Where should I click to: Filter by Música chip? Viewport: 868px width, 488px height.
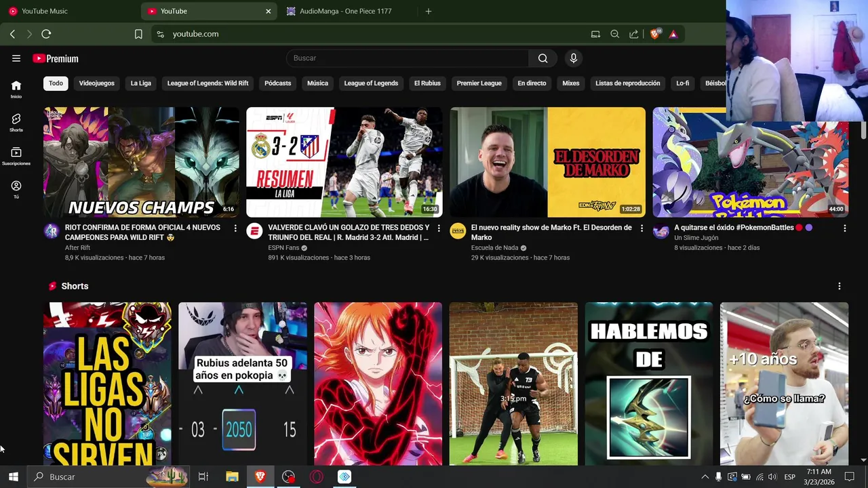coord(317,83)
